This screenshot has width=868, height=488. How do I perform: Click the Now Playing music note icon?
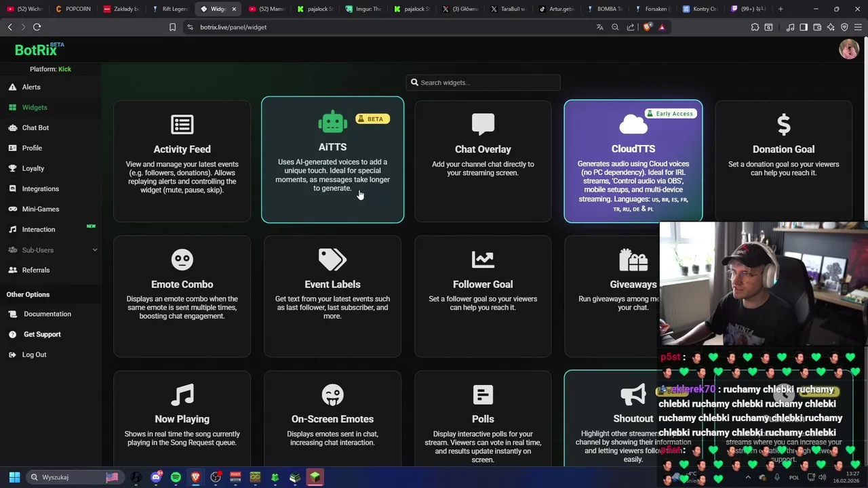coord(182,394)
